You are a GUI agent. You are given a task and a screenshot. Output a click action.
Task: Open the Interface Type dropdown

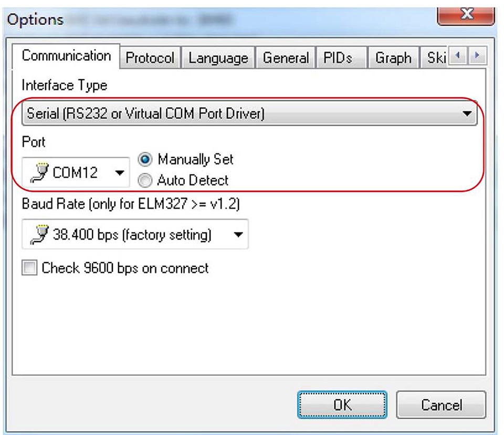(x=249, y=113)
